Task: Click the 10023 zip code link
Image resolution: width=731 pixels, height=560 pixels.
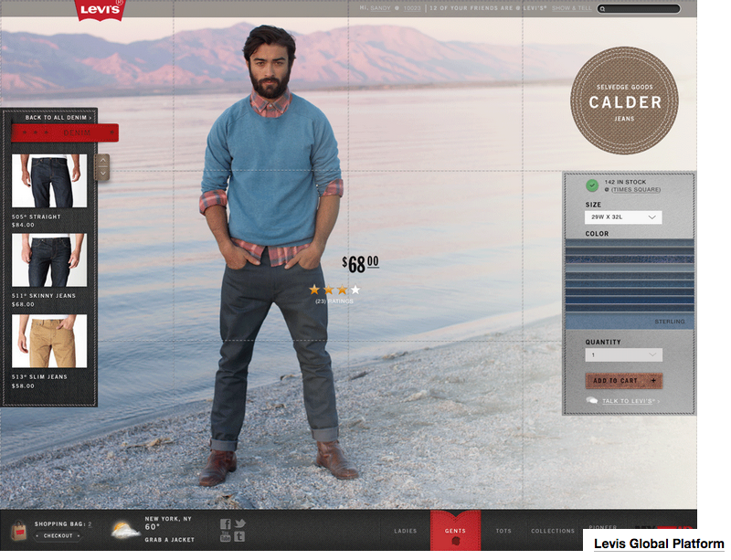Action: [x=412, y=8]
